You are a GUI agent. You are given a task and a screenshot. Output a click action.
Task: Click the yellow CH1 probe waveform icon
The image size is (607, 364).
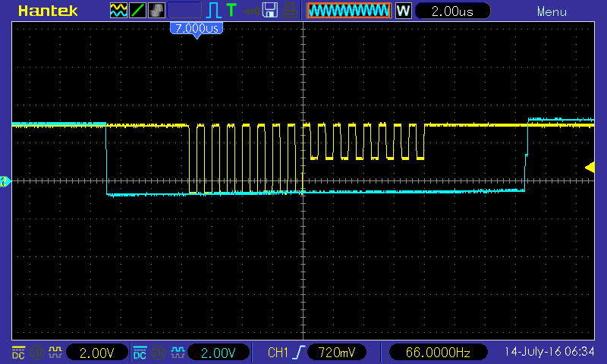coord(55,353)
